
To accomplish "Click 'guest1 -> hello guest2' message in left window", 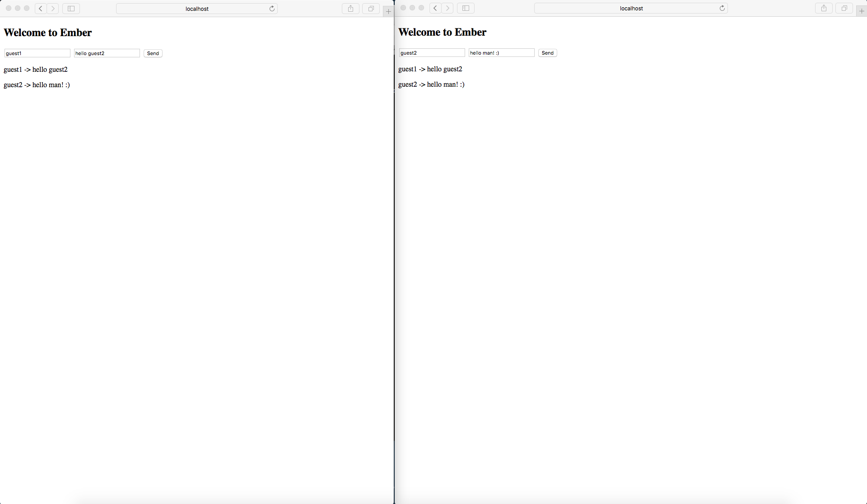I will [x=36, y=70].
